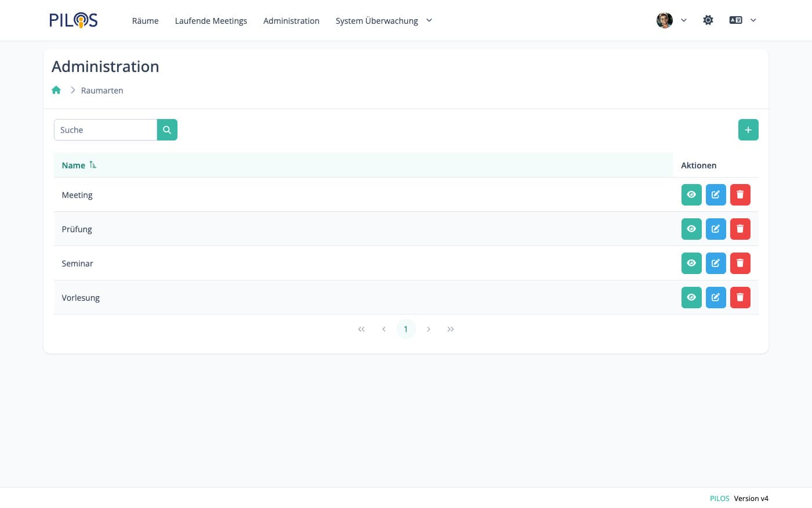The image size is (812, 508).
Task: Open the language selection dropdown
Action: pyautogui.click(x=742, y=20)
